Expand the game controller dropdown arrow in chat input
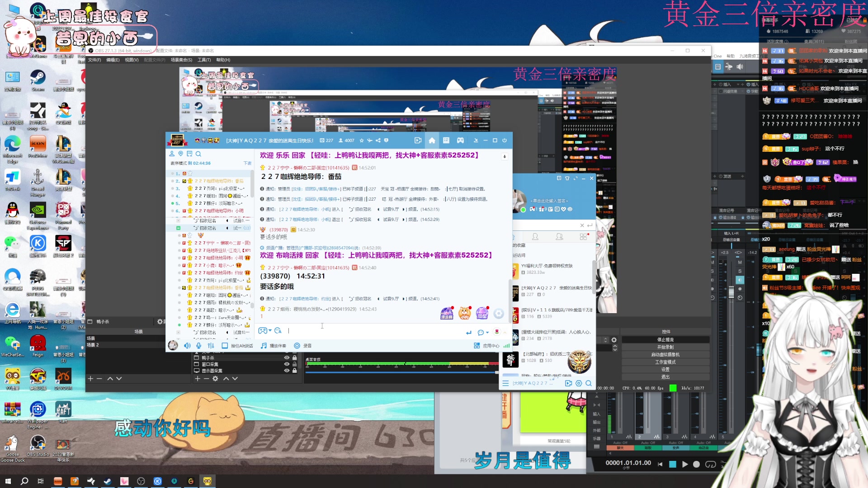868x488 pixels. pos(270,331)
